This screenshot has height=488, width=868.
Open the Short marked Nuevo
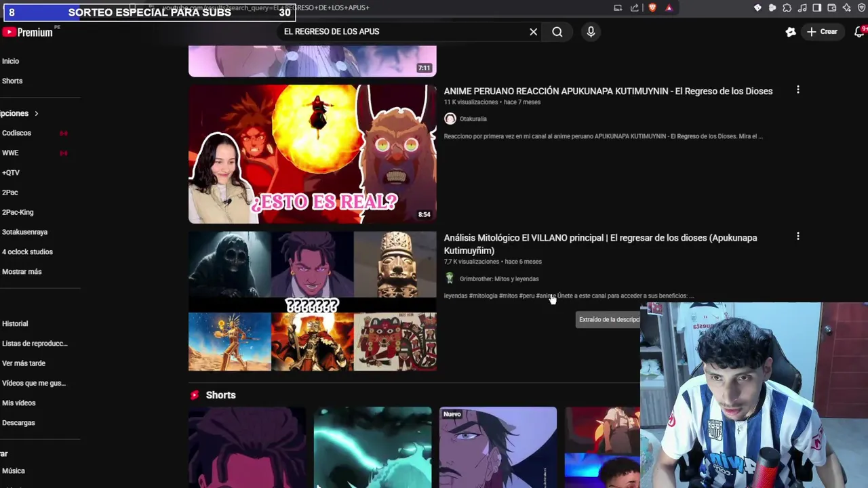click(x=498, y=447)
